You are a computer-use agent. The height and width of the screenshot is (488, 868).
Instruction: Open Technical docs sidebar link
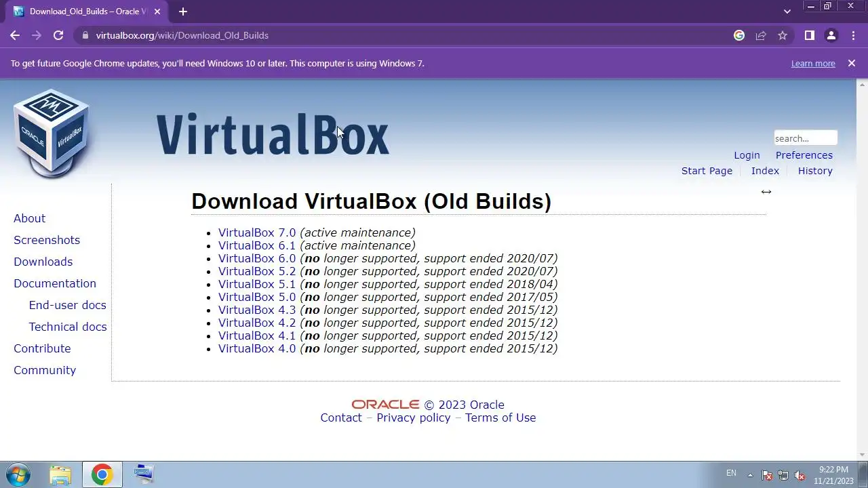[x=68, y=327]
